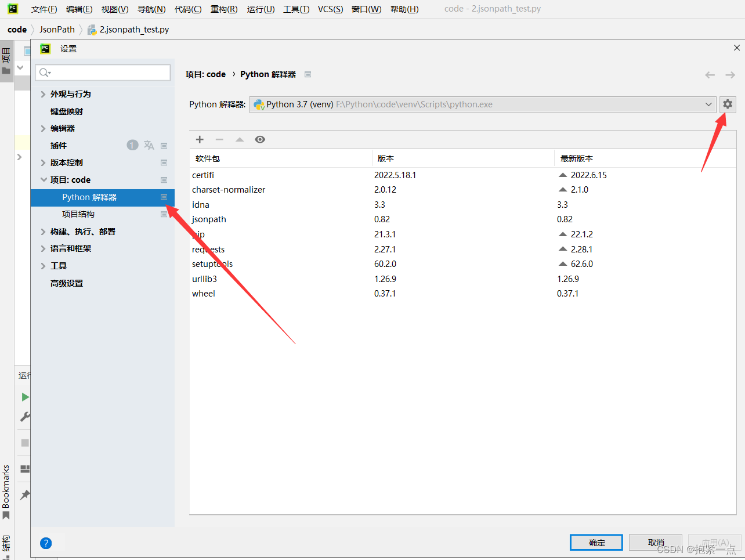This screenshot has width=745, height=560.
Task: Expand the 外观与行为 settings section
Action: pyautogui.click(x=43, y=94)
